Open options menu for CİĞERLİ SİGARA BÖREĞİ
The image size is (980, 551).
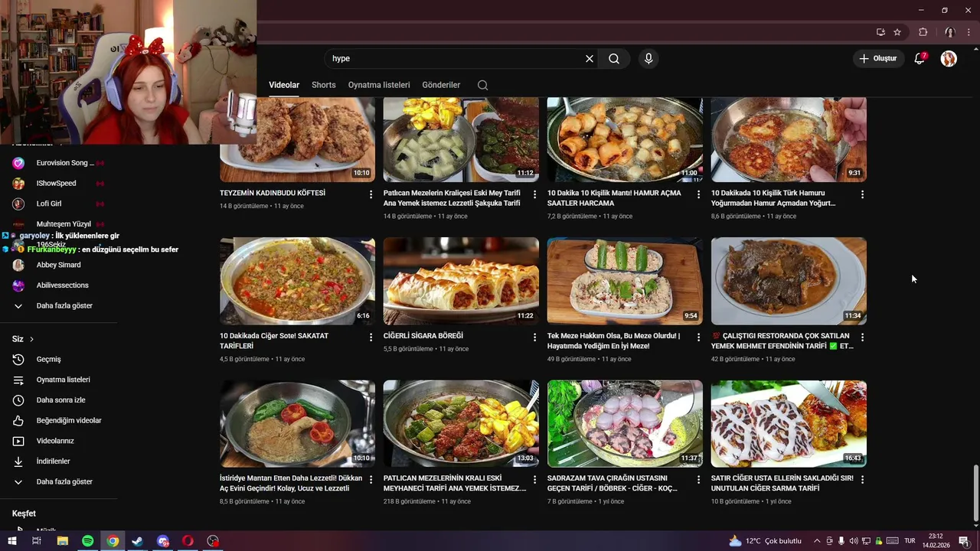pyautogui.click(x=534, y=337)
